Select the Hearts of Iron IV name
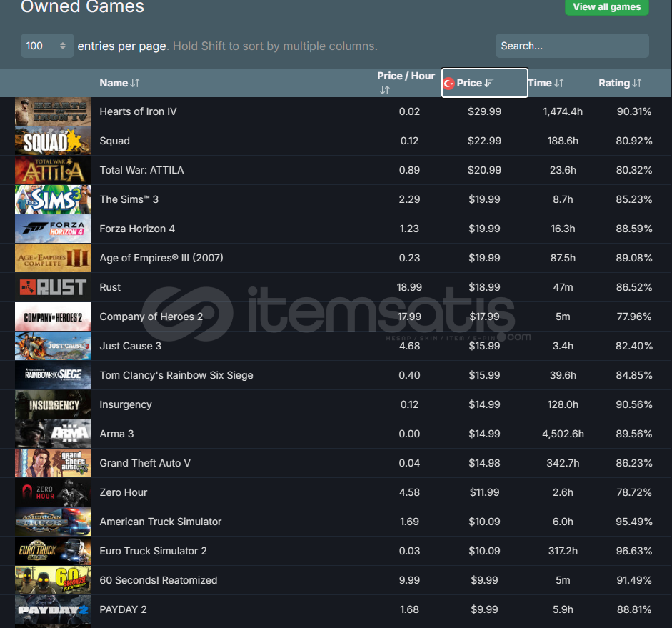The height and width of the screenshot is (628, 672). click(x=138, y=111)
